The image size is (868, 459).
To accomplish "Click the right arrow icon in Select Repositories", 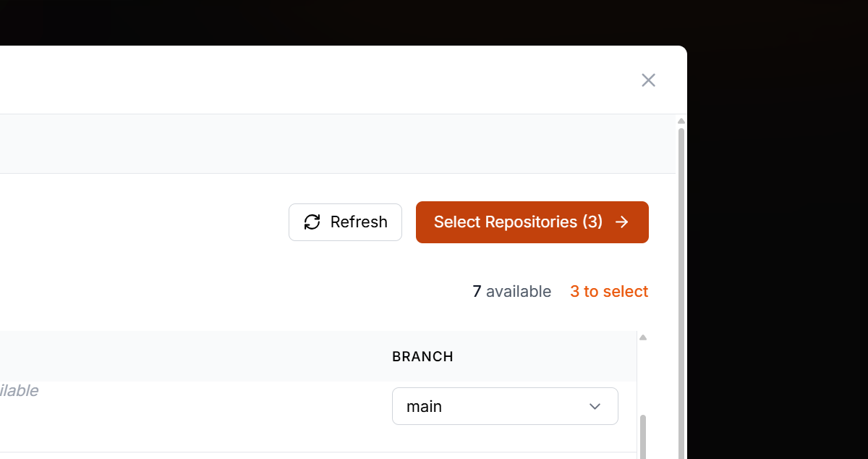I will [x=621, y=222].
